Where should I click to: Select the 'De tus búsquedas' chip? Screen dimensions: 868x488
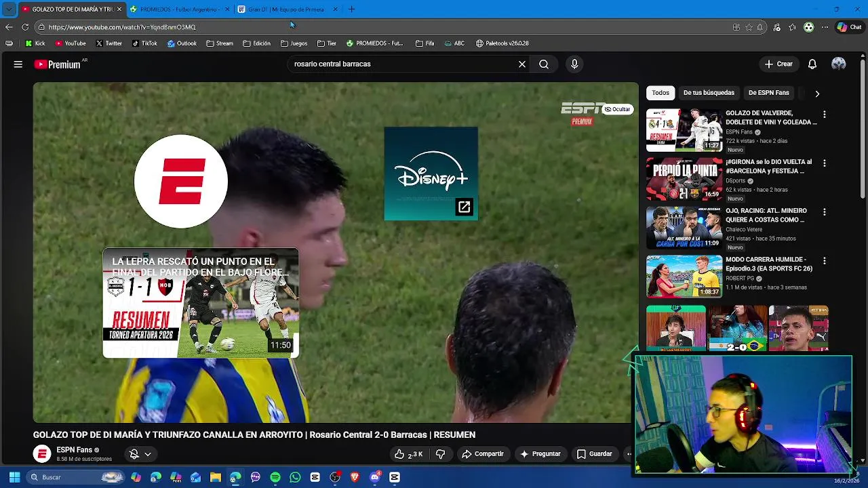(709, 93)
